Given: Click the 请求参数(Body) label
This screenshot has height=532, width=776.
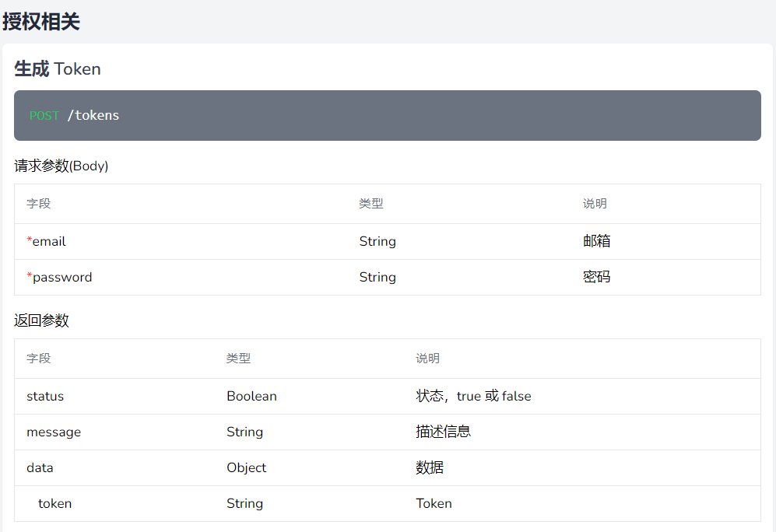Looking at the screenshot, I should coord(61,166).
